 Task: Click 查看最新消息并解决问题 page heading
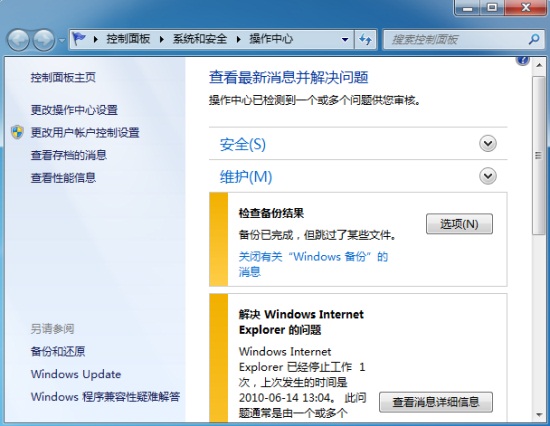[x=288, y=77]
